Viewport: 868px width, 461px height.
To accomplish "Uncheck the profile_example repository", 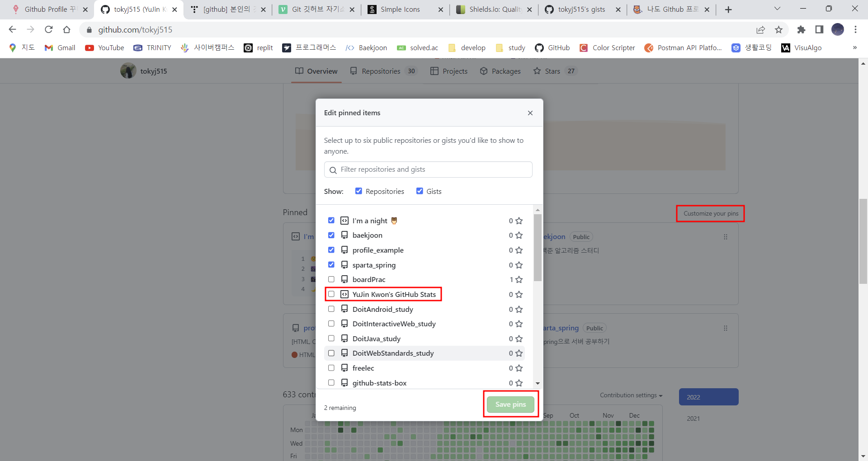I will pos(331,250).
